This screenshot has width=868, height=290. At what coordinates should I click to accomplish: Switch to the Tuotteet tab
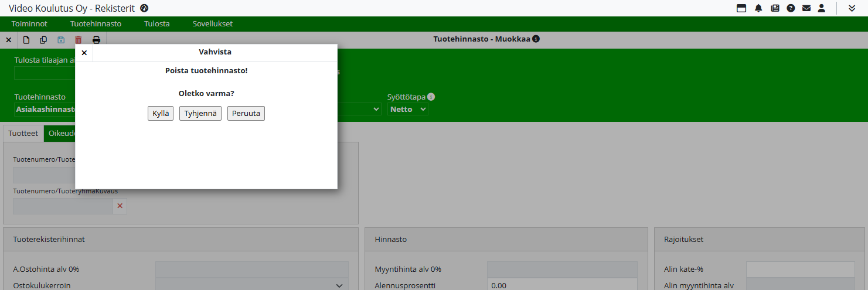[23, 134]
